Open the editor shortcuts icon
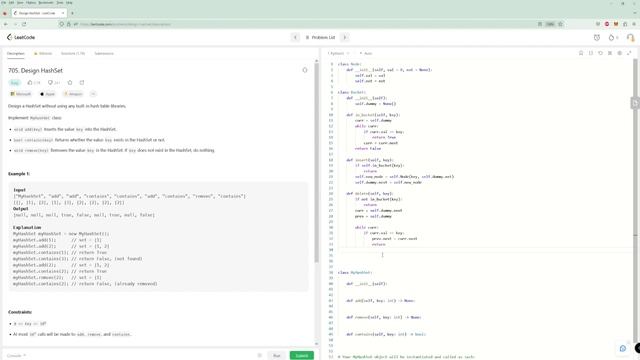 (610, 53)
